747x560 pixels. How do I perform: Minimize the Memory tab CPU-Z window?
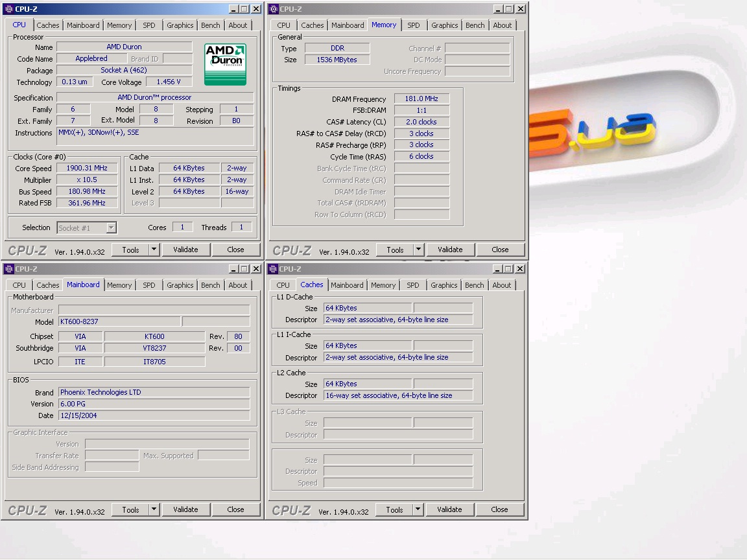[498, 9]
